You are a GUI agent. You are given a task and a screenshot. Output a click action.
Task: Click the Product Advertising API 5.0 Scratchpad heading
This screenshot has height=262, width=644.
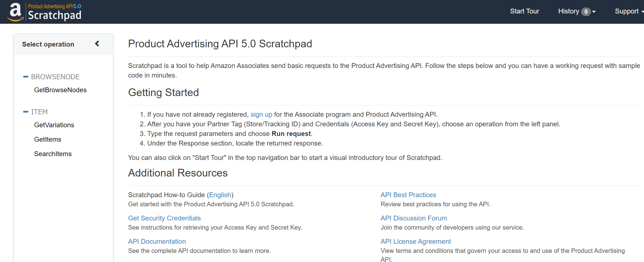pyautogui.click(x=220, y=44)
